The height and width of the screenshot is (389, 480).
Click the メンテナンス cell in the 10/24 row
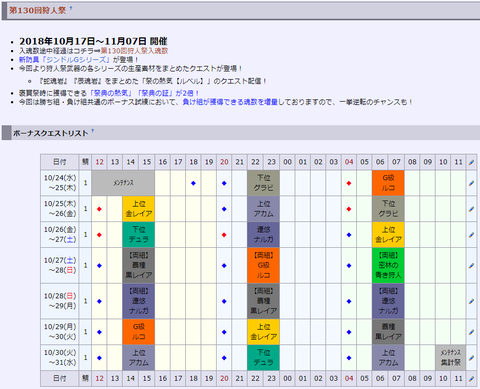point(123,183)
